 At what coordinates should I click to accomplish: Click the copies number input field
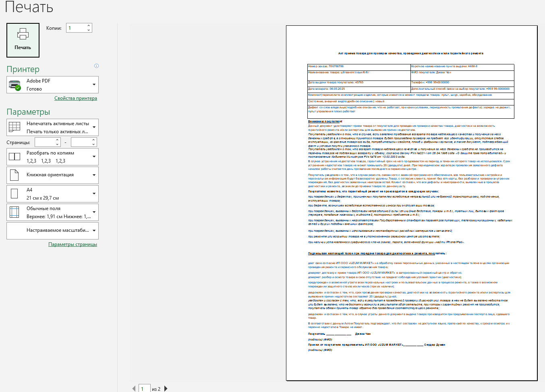tap(76, 28)
